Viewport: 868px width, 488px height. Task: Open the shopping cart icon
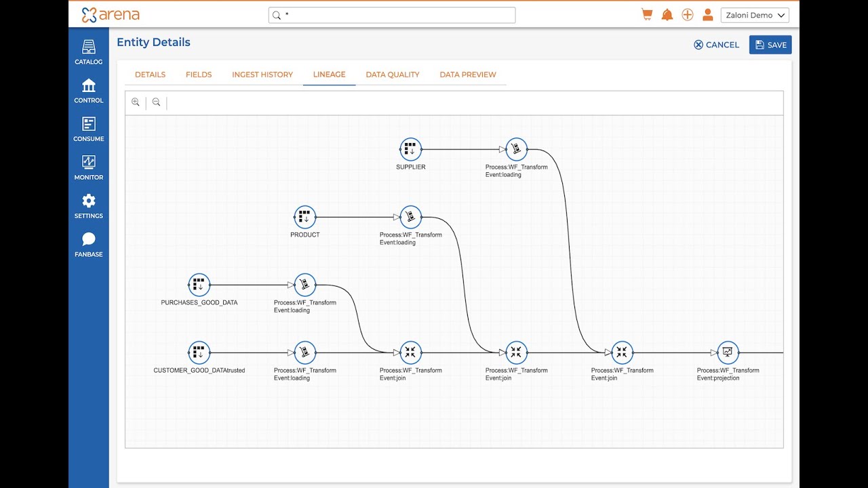pyautogui.click(x=647, y=15)
